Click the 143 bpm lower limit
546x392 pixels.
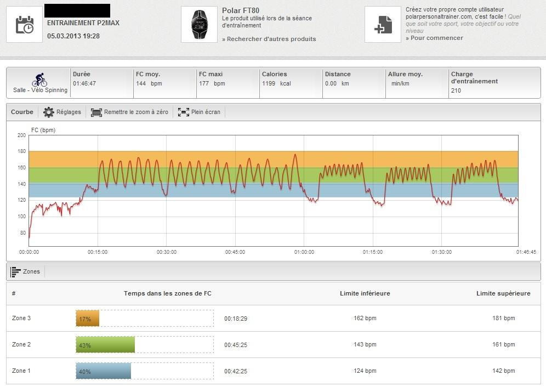click(x=365, y=345)
